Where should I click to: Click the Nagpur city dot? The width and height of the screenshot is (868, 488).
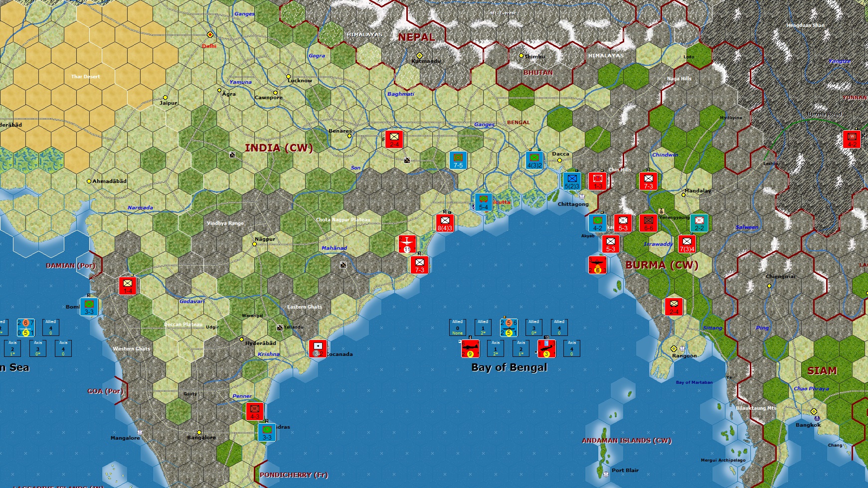[x=254, y=244]
